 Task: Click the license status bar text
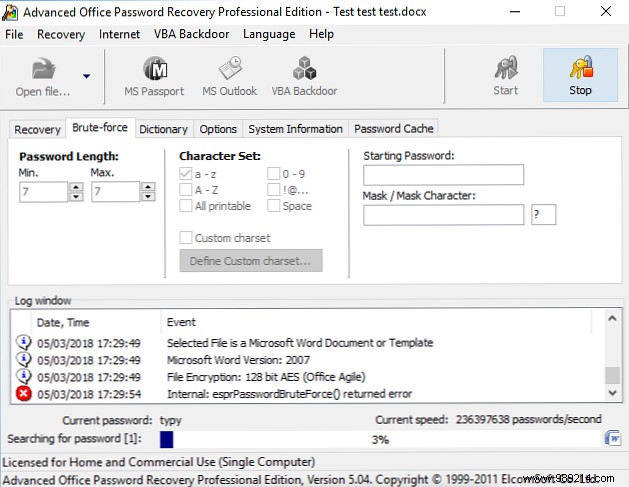coord(159,462)
